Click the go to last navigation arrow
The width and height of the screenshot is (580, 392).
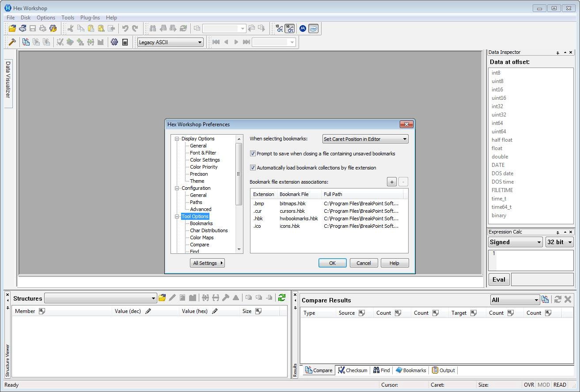pos(246,42)
